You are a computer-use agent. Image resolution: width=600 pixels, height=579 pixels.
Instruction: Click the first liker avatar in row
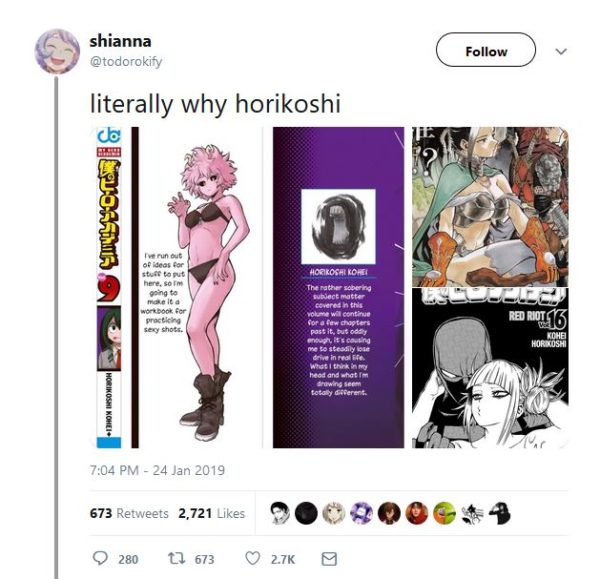(x=278, y=513)
